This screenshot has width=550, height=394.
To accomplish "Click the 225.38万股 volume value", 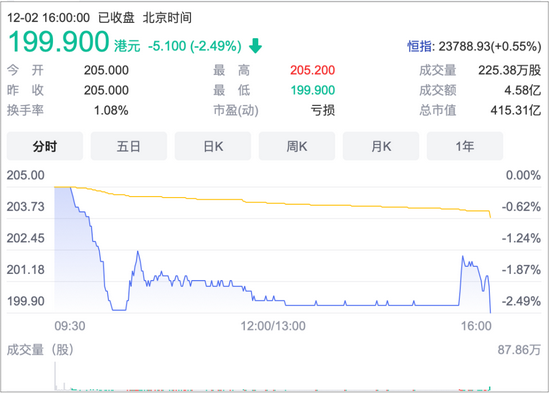I will pos(509,70).
